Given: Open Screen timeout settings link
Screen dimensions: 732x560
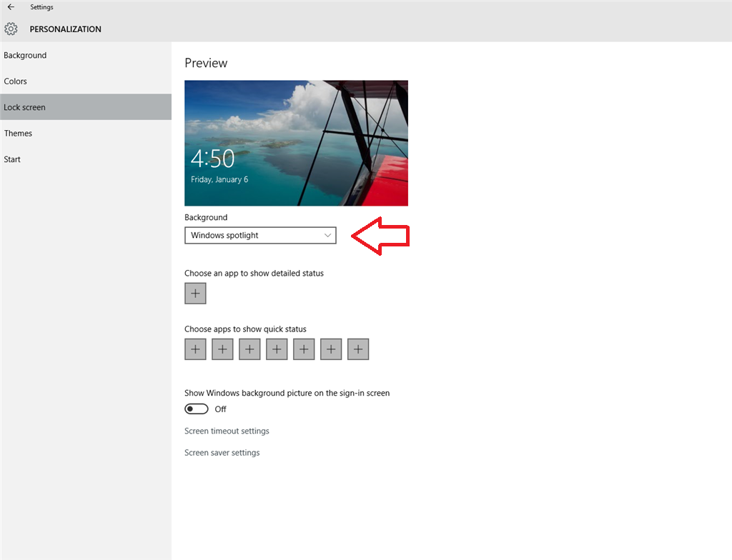Looking at the screenshot, I should (227, 431).
